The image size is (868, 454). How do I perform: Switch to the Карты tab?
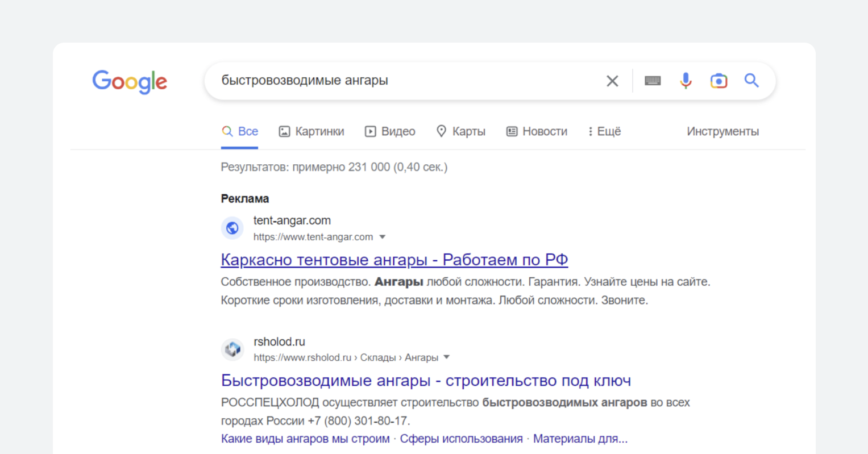point(461,131)
